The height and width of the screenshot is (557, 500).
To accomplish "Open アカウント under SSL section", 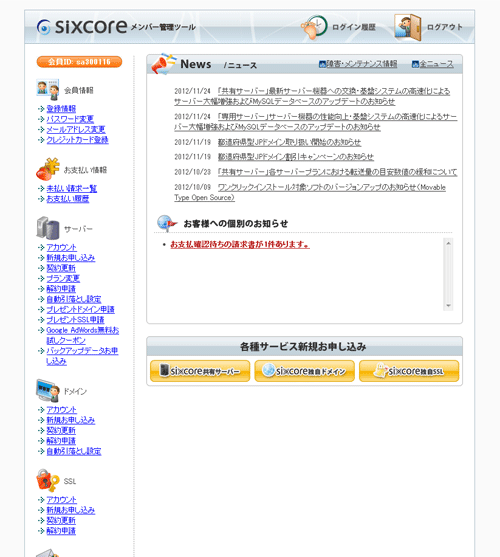I will [x=61, y=499].
